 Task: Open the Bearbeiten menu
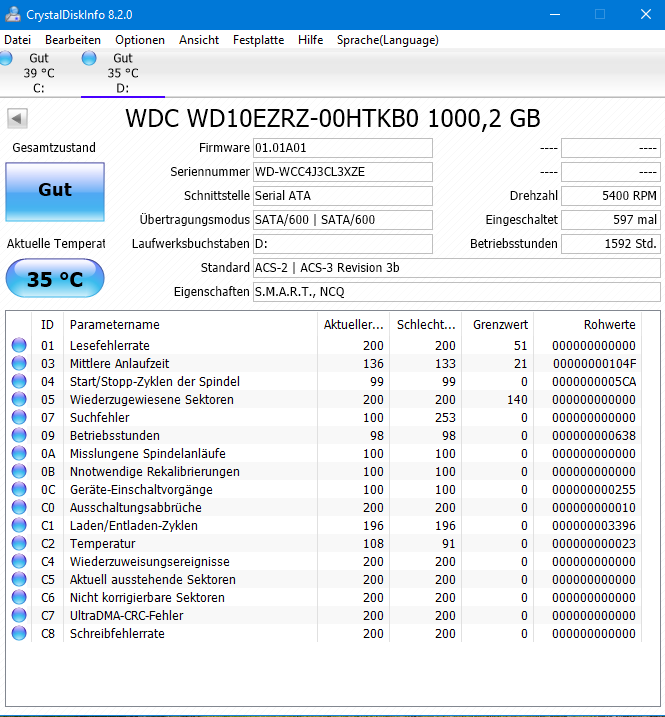coord(73,40)
